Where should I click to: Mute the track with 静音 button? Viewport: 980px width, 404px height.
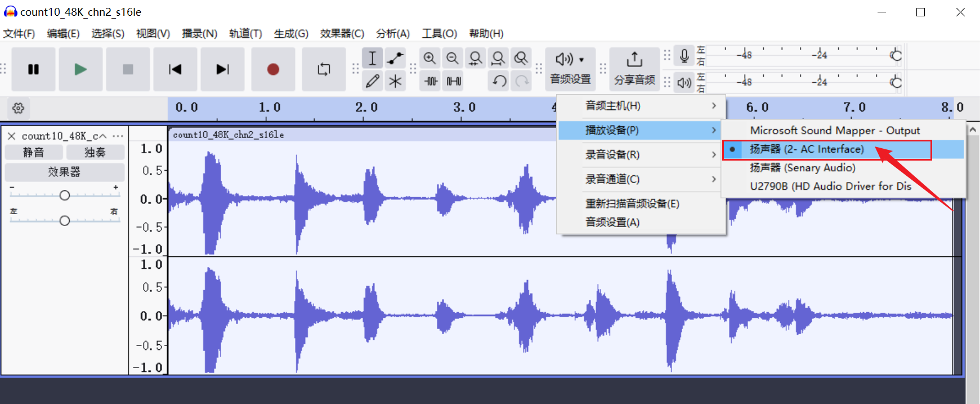pos(33,152)
